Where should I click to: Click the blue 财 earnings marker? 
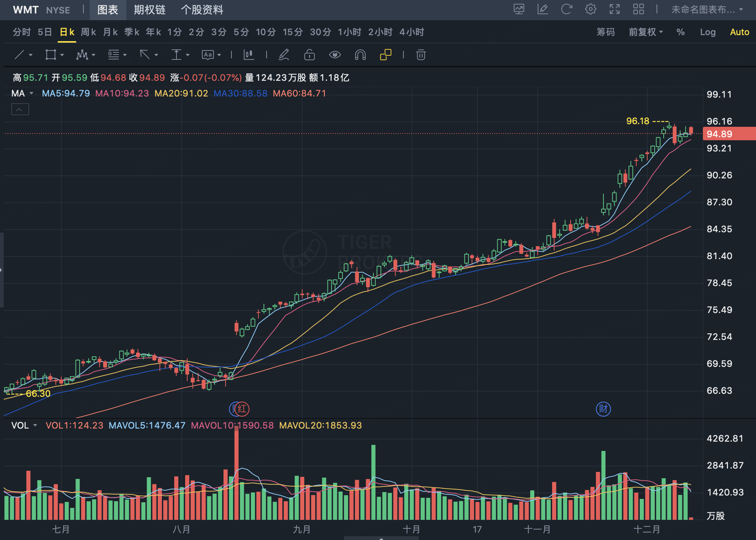tap(603, 409)
